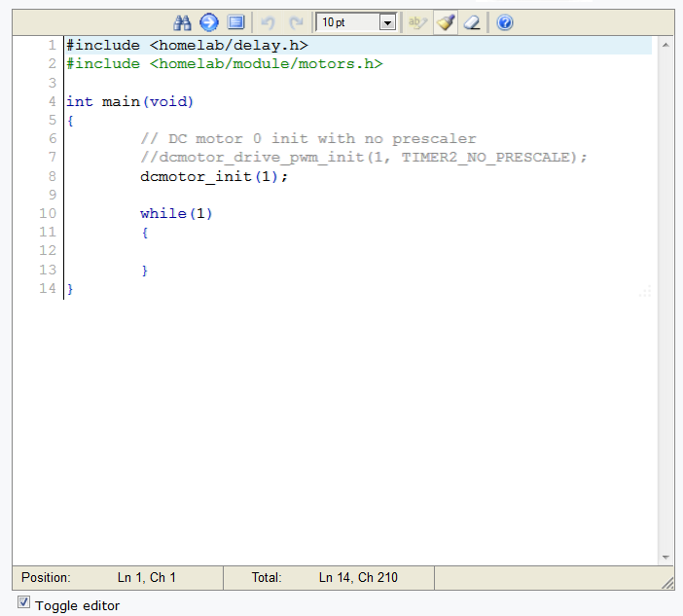Click the 'ab' pencil toolbar icon
The height and width of the screenshot is (616, 683).
[x=417, y=22]
